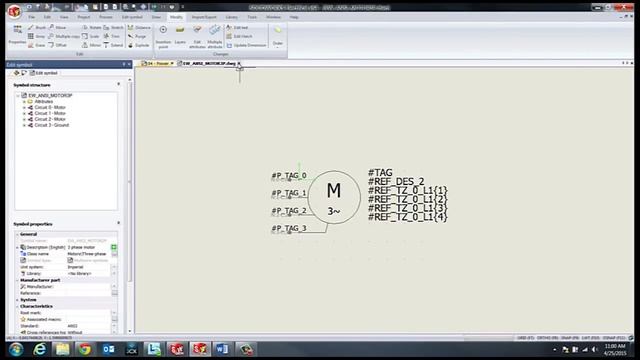This screenshot has width=640, height=360.
Task: Select the #REF_DES_2 attribute text
Action: point(396,182)
